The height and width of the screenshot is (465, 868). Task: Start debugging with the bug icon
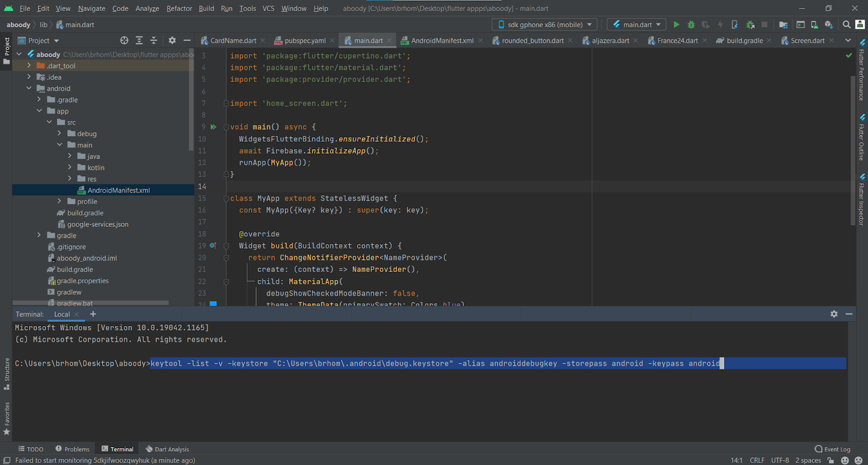(691, 24)
